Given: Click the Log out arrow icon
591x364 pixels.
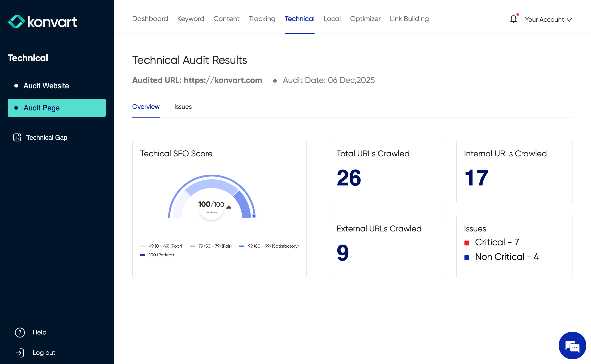Looking at the screenshot, I should click(x=20, y=353).
